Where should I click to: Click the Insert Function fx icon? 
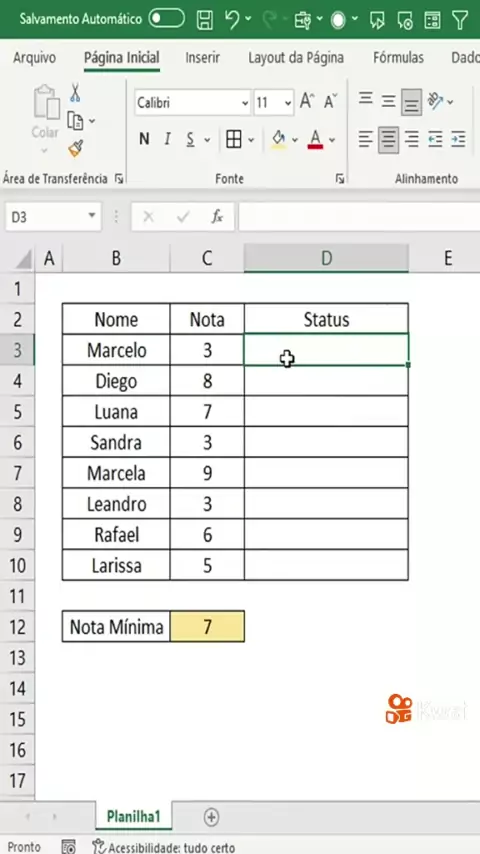pos(217,217)
